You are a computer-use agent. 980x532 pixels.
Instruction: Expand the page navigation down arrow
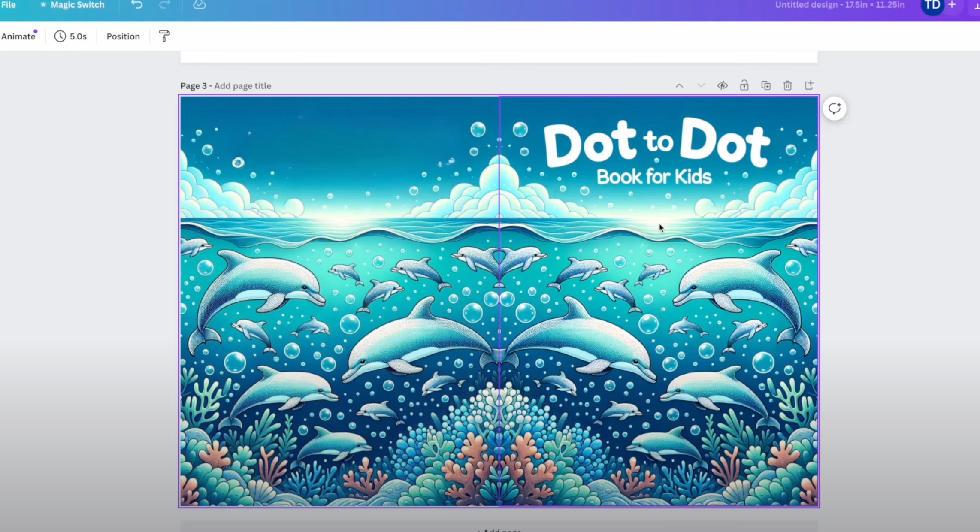click(701, 85)
